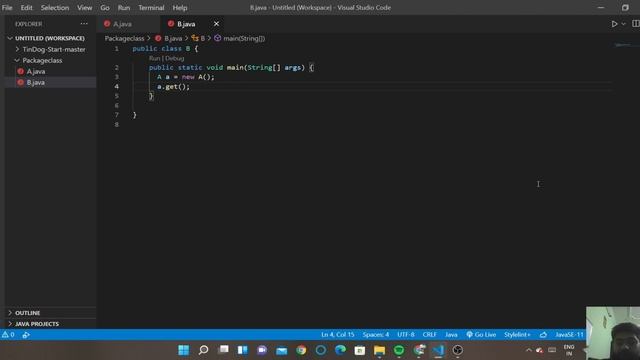Click the Run Java play button
Screen dimensions: 640x360
pos(614,24)
